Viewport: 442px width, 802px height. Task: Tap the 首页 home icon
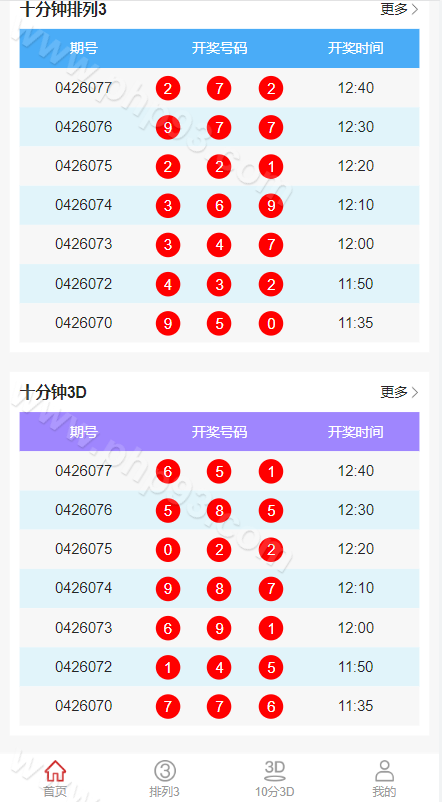(55, 771)
